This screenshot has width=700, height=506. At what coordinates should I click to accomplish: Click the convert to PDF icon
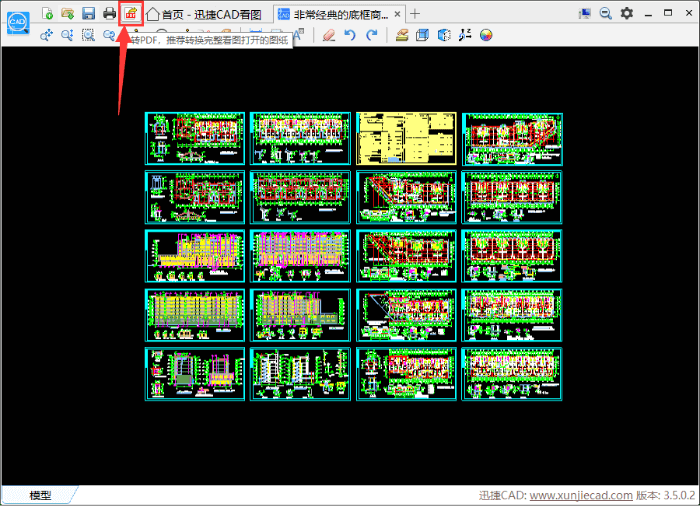(129, 13)
